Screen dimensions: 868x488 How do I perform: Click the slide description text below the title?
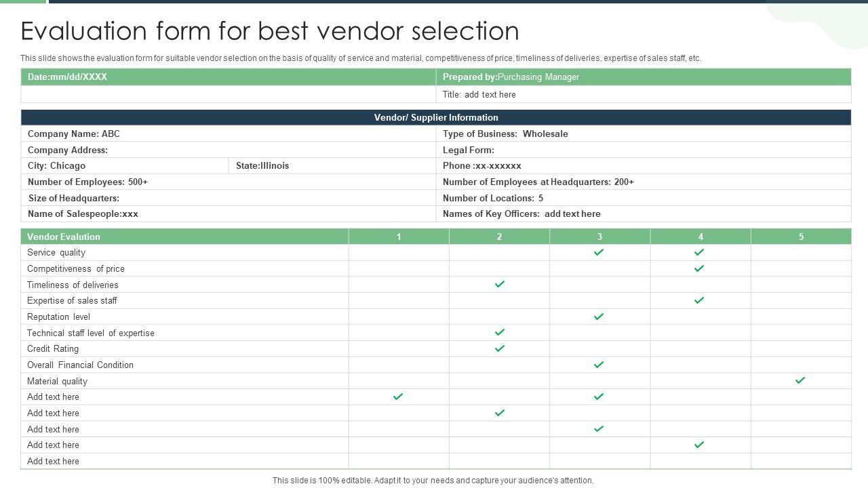coord(361,58)
